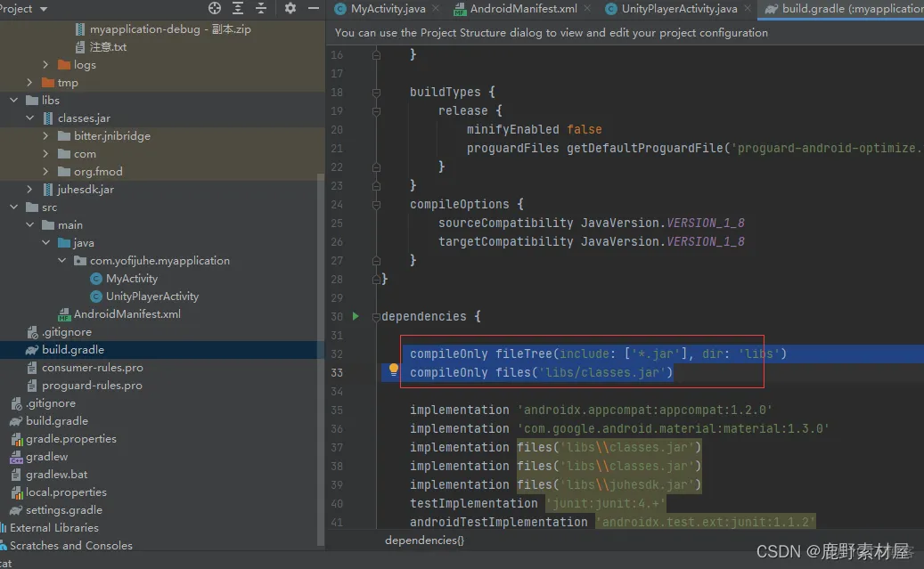
Task: Click the Collapse All icon in Project toolbar
Action: 261,8
